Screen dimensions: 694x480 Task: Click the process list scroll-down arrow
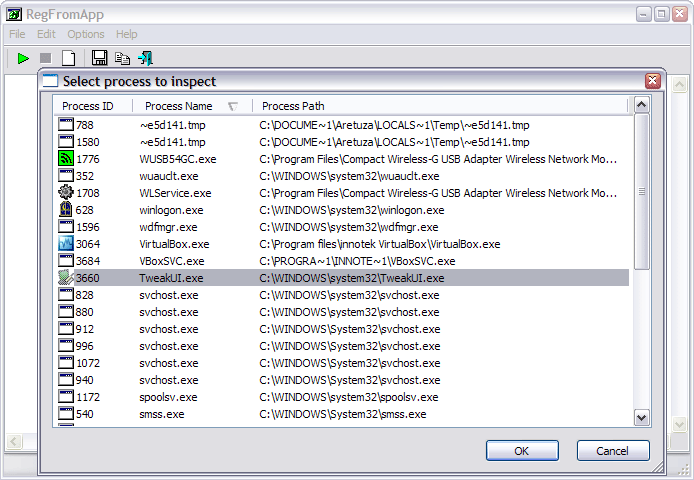point(642,417)
